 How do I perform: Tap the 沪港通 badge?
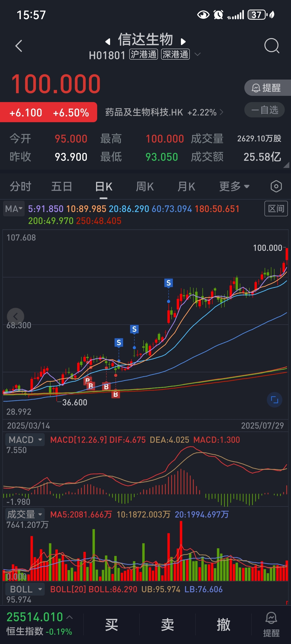pos(143,54)
